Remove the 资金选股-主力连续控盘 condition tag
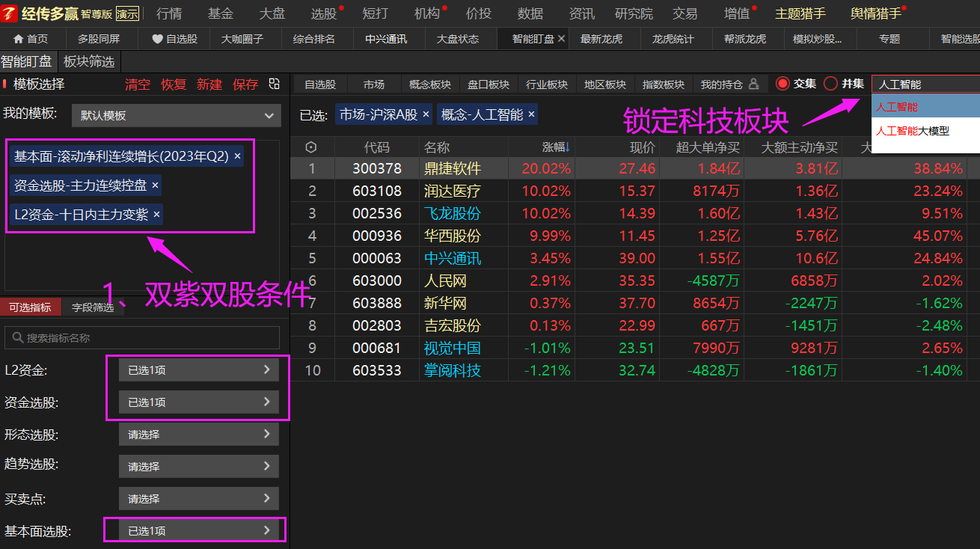This screenshot has height=549, width=980. tap(156, 185)
